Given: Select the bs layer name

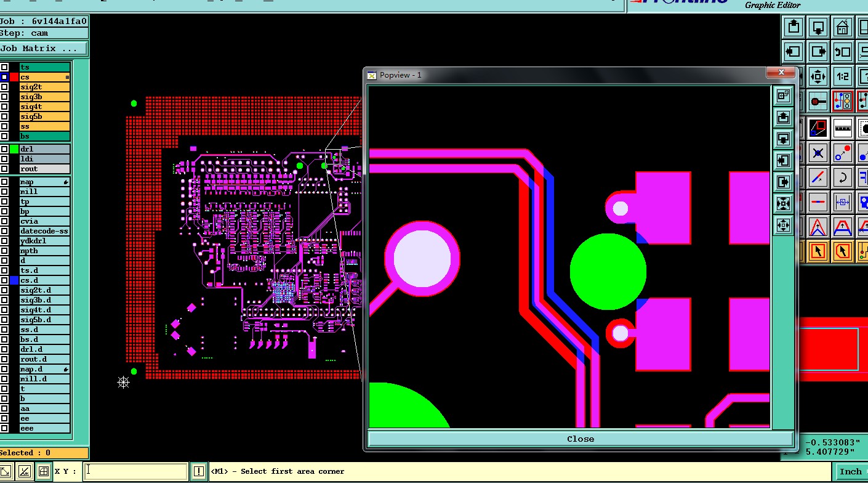Looking at the screenshot, I should coord(44,136).
